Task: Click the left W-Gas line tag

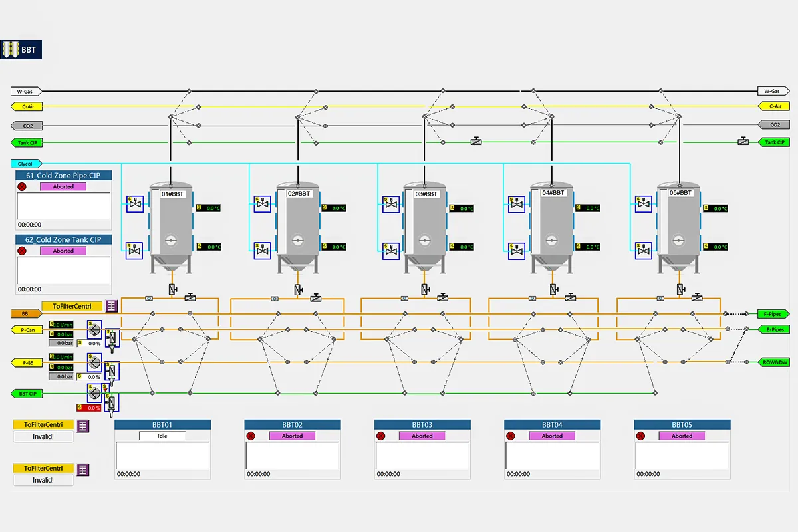Action: 27,91
